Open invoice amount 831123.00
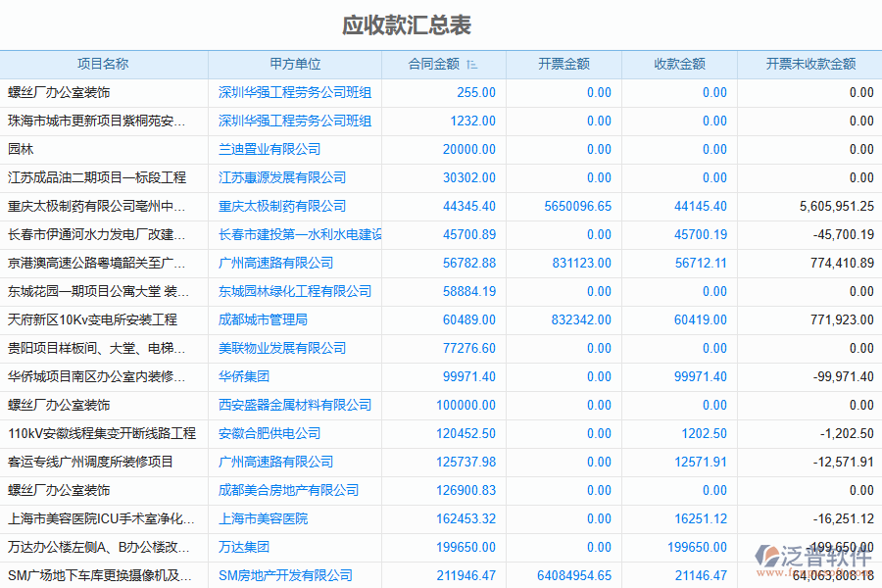Screen dimensions: 882x588 (x=581, y=263)
